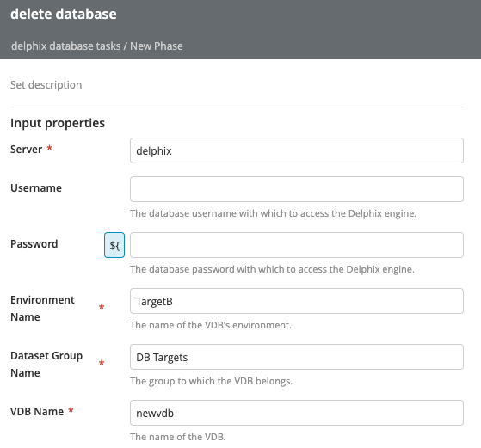Click the Dataset Group Name field DB Targets

point(297,357)
